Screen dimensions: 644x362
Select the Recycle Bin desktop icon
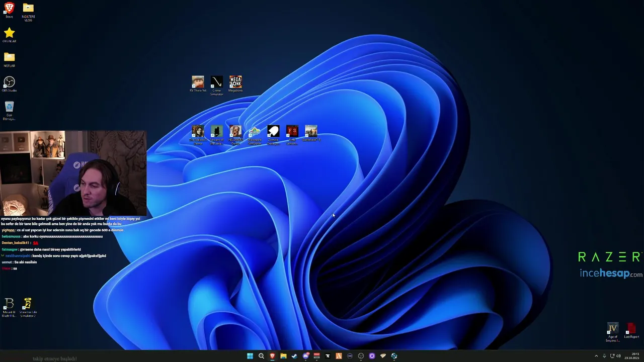point(9,111)
